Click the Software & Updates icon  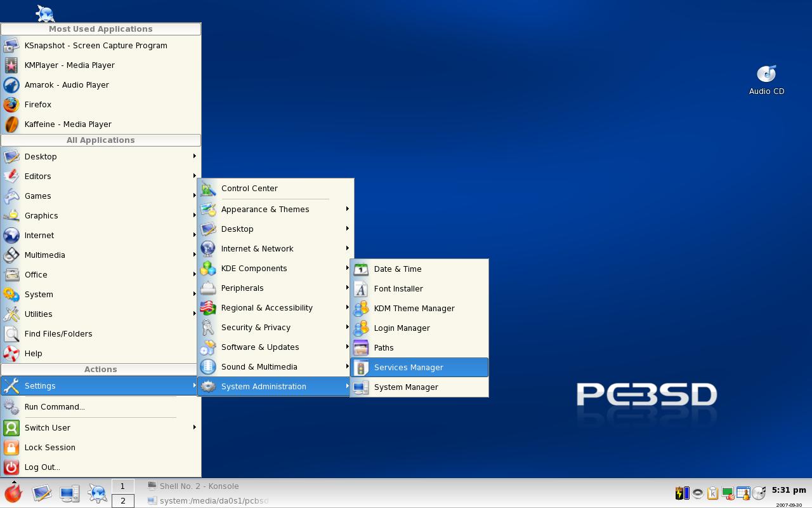(x=208, y=347)
